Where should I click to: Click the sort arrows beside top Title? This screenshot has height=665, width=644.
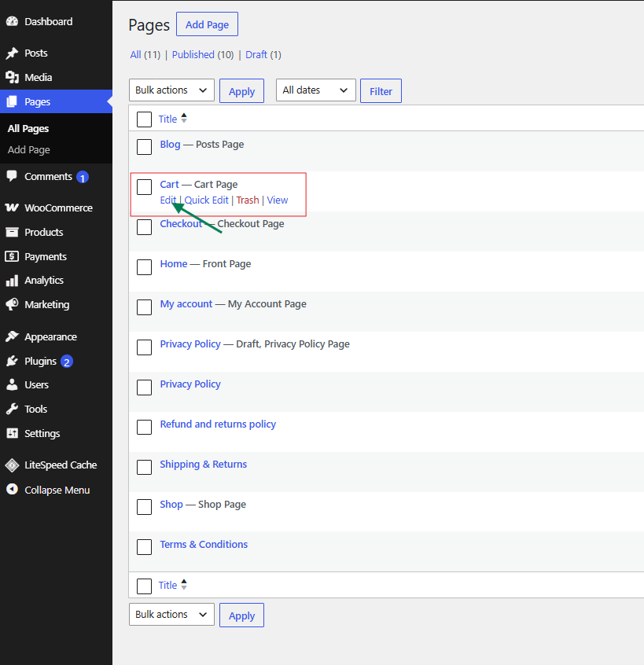184,118
